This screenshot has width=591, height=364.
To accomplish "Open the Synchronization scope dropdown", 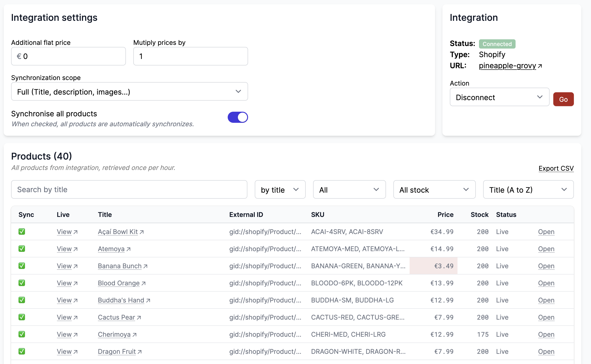I will [x=129, y=92].
